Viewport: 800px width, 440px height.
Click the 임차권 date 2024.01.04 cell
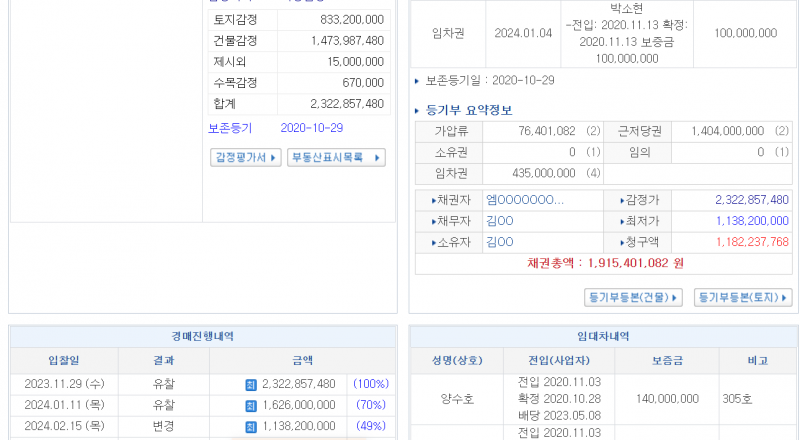pyautogui.click(x=523, y=34)
